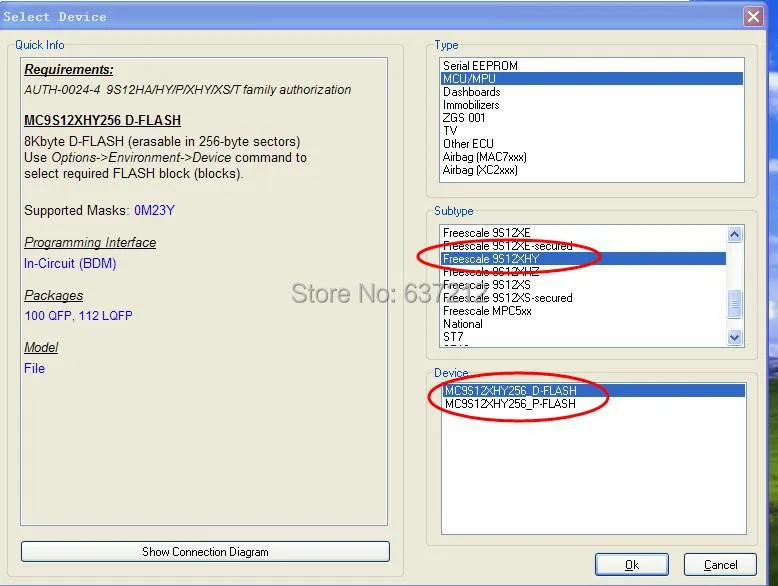Select TV in the Type list
This screenshot has height=586, width=778.
[591, 130]
